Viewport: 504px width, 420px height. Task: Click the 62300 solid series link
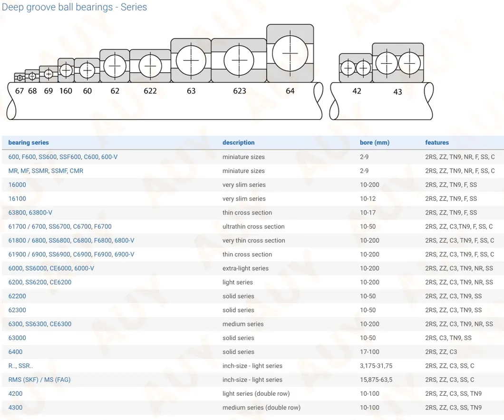click(17, 310)
